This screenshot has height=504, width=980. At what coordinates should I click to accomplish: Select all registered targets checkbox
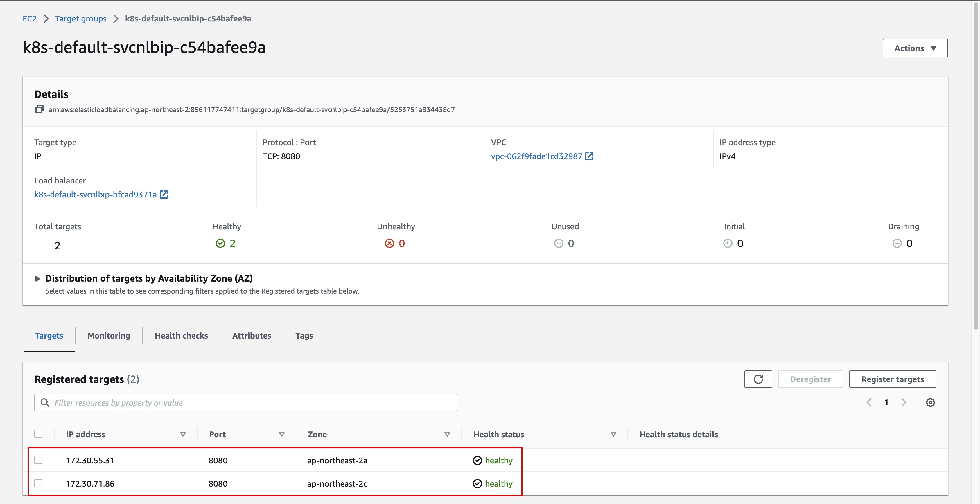tap(38, 434)
